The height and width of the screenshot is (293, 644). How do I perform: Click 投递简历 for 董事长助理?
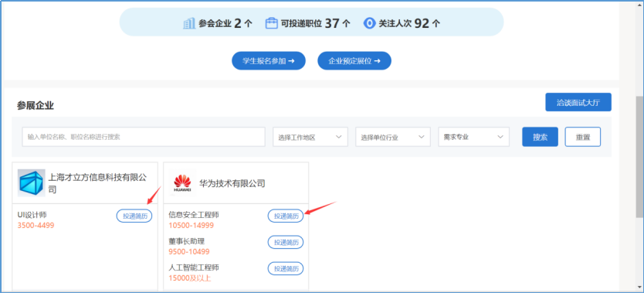[x=286, y=242]
